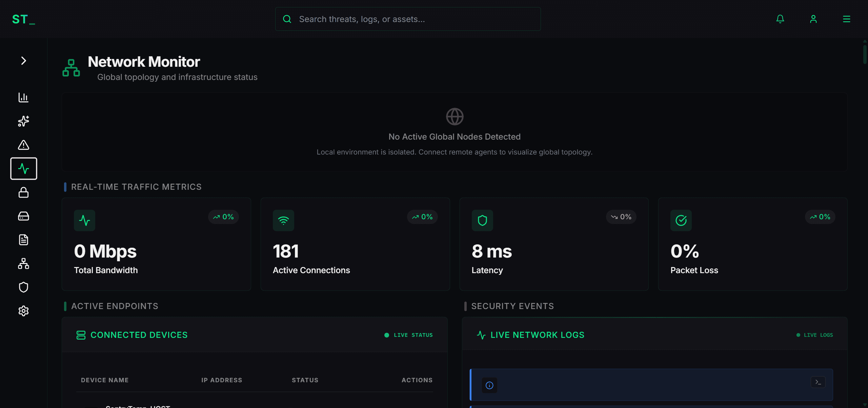The width and height of the screenshot is (868, 408).
Task: Click the Packet Loss check-circle icon
Action: pos(681,220)
